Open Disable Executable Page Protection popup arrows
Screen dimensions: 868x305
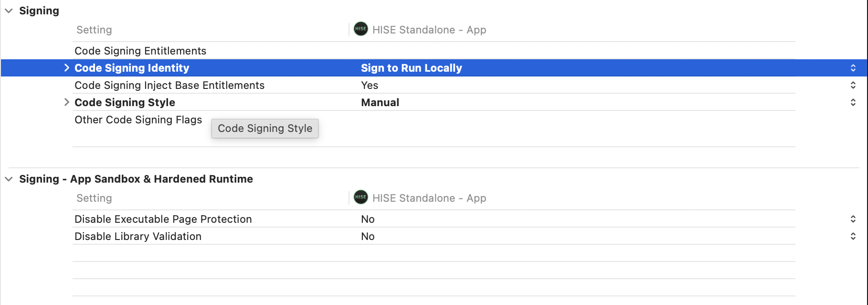853,219
